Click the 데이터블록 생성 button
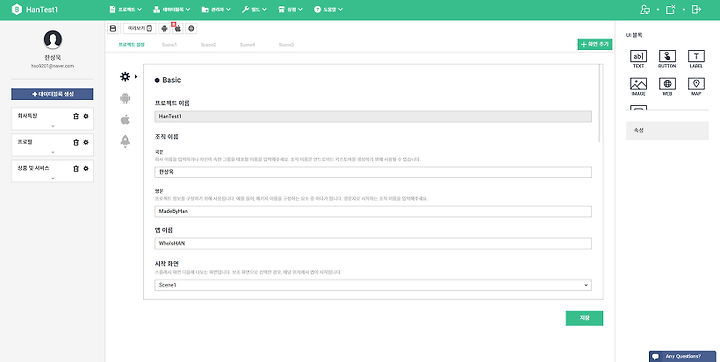Screen dimensions: 720x362 (52, 94)
